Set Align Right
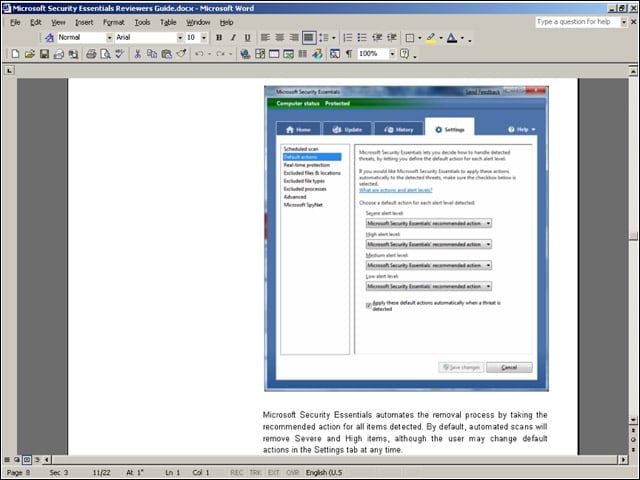The height and width of the screenshot is (480, 640). click(294, 38)
